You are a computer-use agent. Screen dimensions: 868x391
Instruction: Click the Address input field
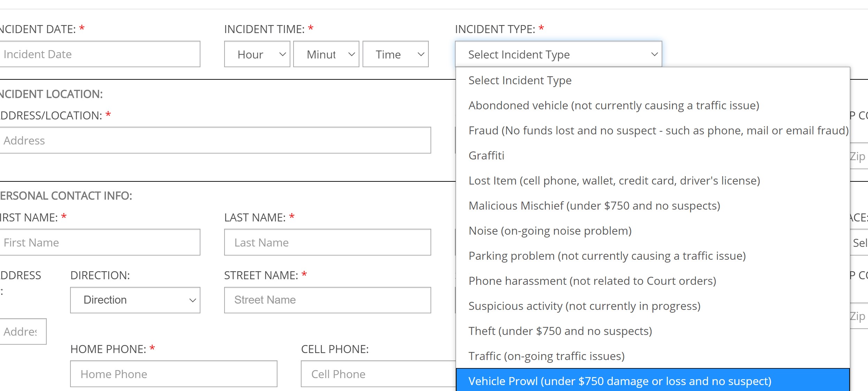(215, 140)
